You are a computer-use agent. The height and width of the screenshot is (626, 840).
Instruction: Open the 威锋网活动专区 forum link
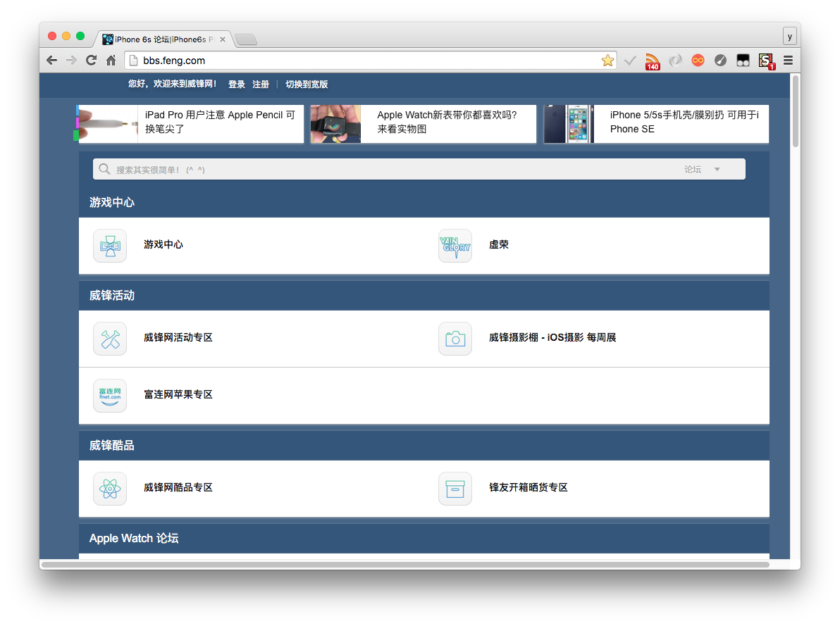tap(178, 338)
